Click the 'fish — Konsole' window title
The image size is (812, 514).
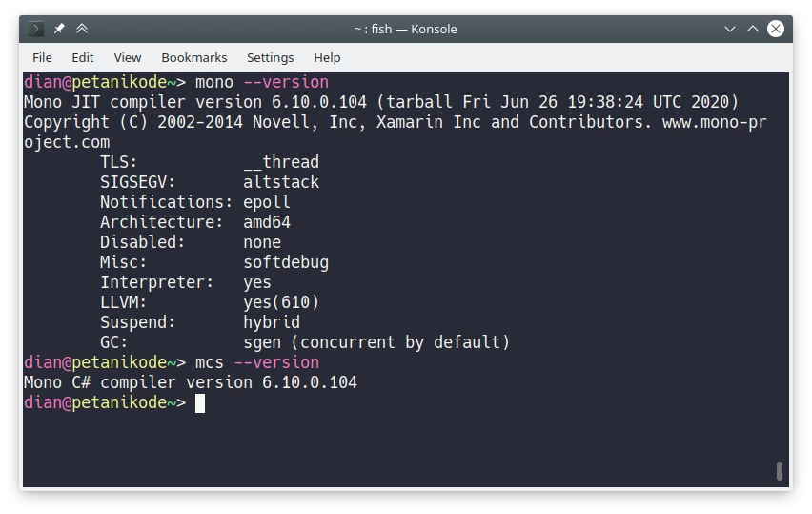[405, 29]
